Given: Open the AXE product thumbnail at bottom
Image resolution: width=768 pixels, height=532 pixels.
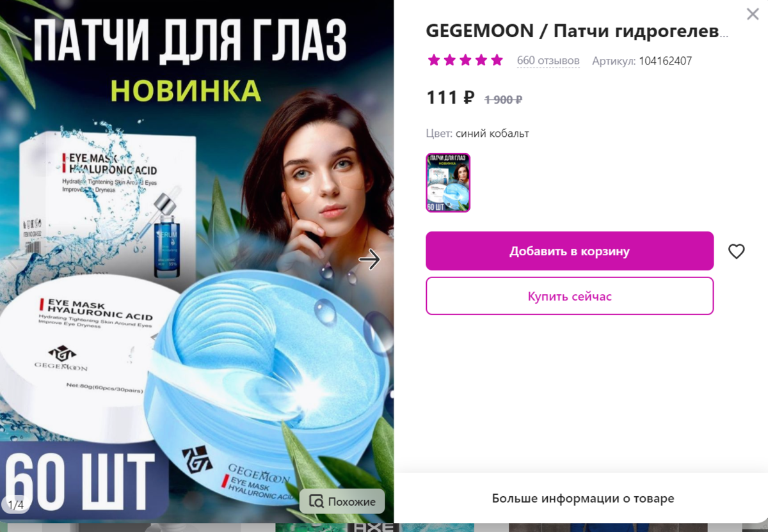Looking at the screenshot, I should pyautogui.click(x=369, y=528).
